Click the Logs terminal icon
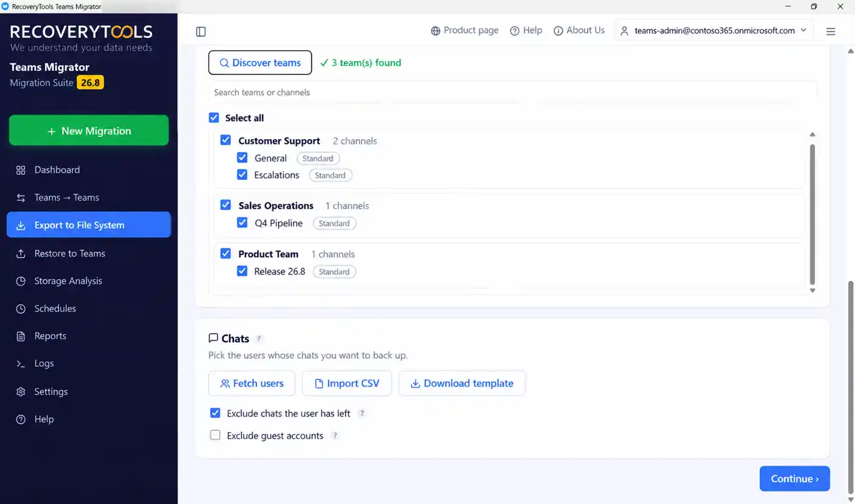 click(21, 364)
